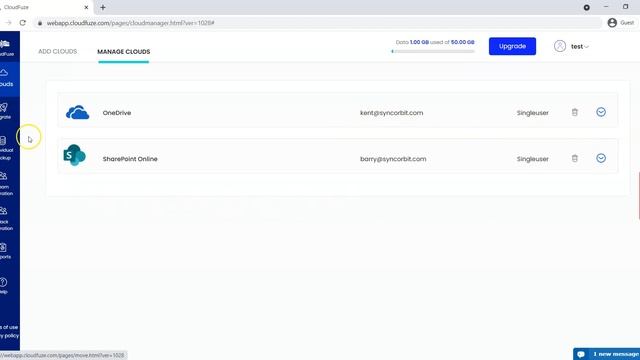The width and height of the screenshot is (640, 360).
Task: Open the test user account dropdown
Action: pos(580,47)
